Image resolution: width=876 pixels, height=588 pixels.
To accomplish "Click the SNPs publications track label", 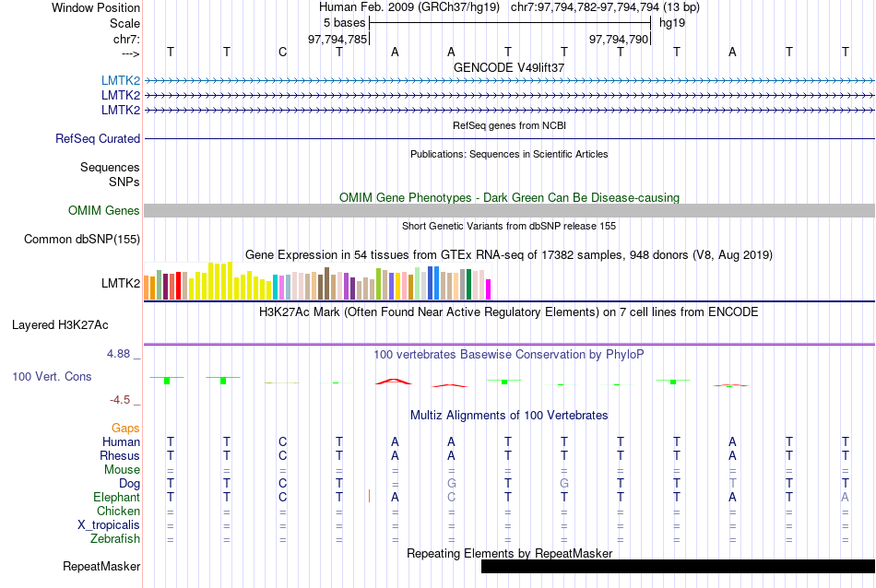I will (x=124, y=182).
